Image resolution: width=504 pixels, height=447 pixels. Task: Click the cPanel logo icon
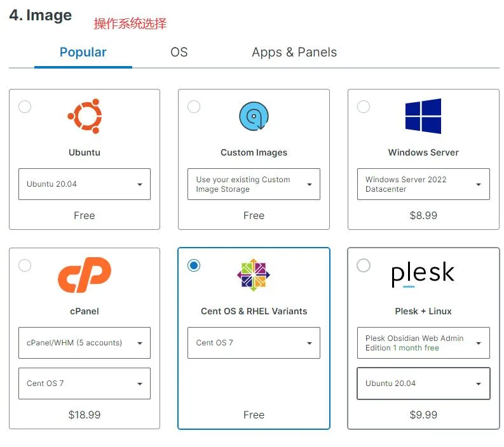pos(85,275)
